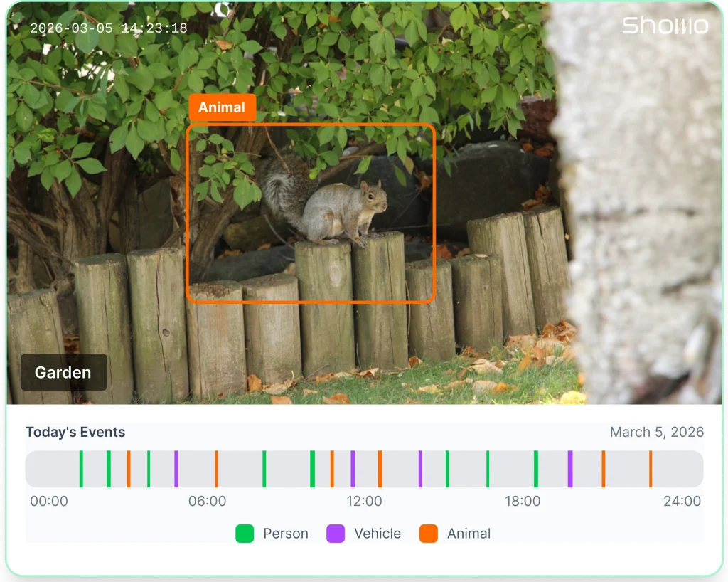
Task: Select the Vehicle legend text label
Action: pos(377,534)
